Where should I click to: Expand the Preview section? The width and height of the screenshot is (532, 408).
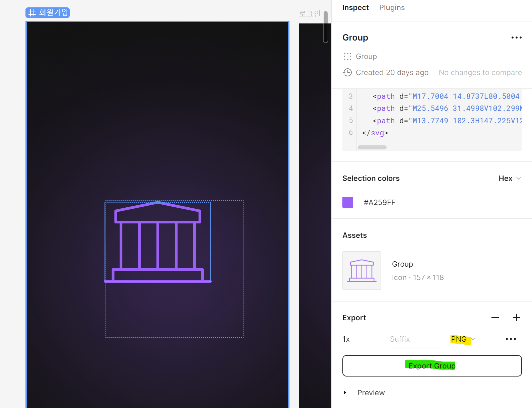(x=345, y=393)
